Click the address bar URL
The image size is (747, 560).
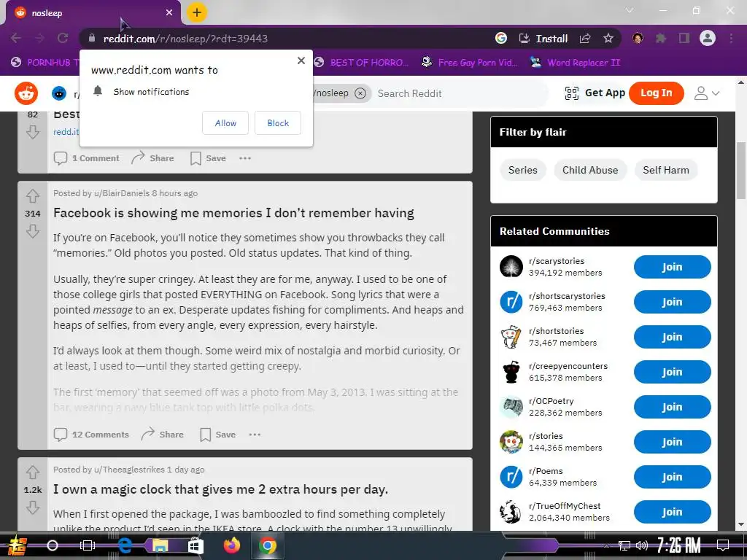[185, 39]
